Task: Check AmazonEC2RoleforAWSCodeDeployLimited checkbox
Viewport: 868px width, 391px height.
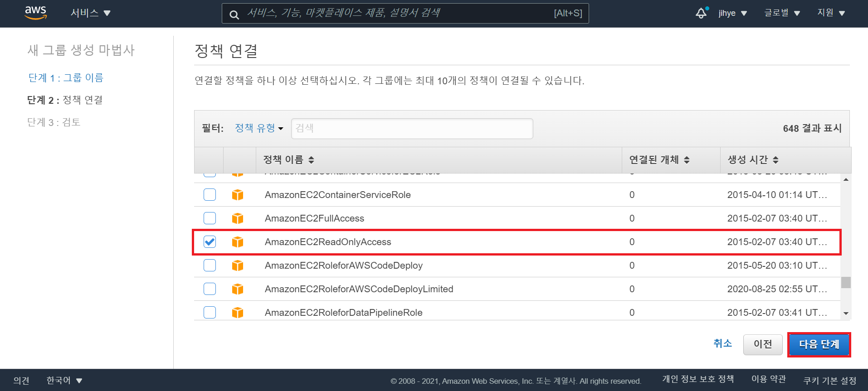Action: coord(210,289)
